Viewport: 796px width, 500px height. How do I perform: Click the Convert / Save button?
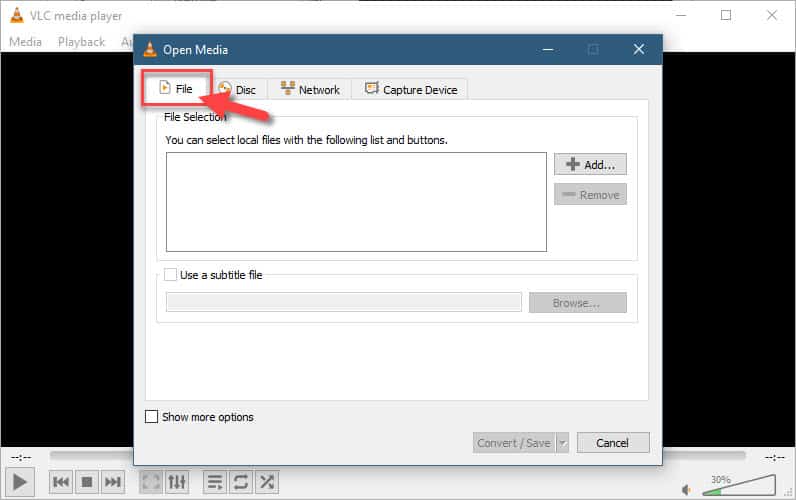point(514,443)
